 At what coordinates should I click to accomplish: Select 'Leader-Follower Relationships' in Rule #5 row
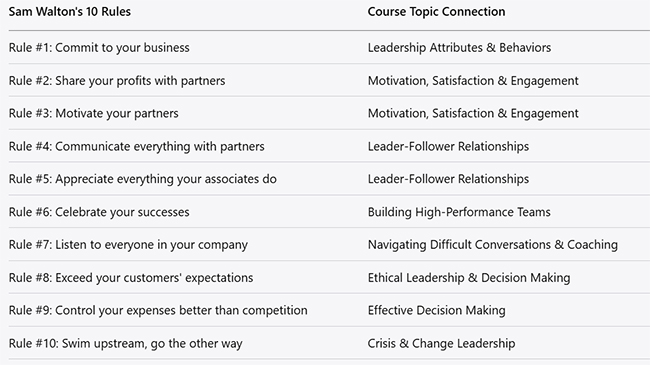point(448,179)
